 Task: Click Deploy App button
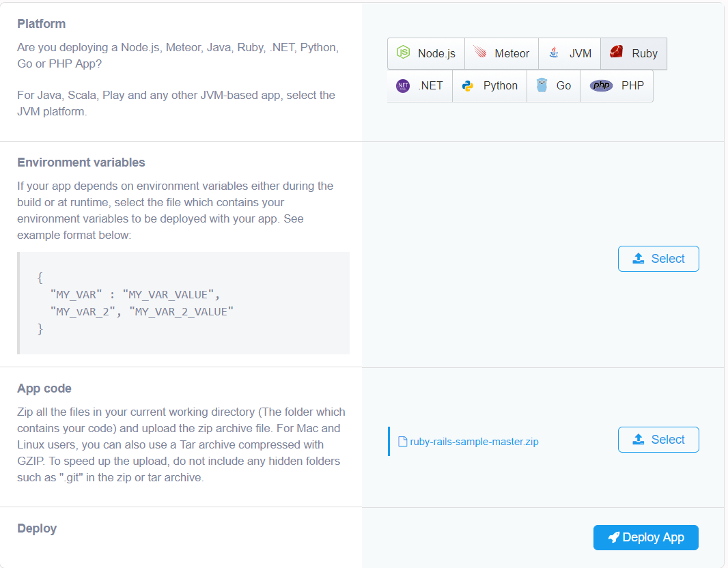point(646,537)
